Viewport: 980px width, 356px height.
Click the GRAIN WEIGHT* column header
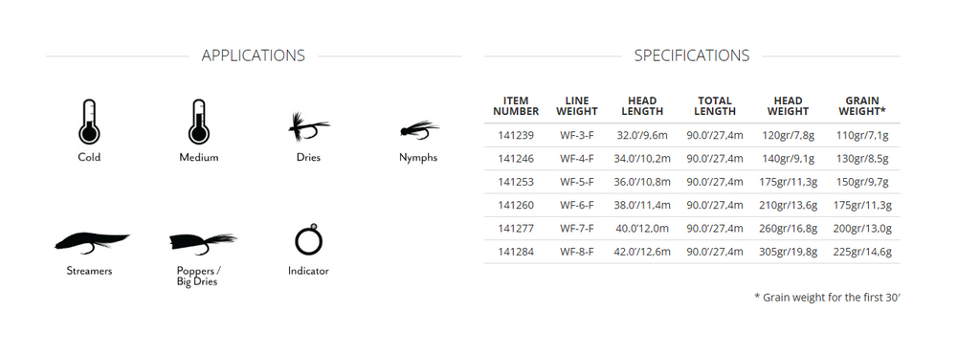pyautogui.click(x=862, y=106)
